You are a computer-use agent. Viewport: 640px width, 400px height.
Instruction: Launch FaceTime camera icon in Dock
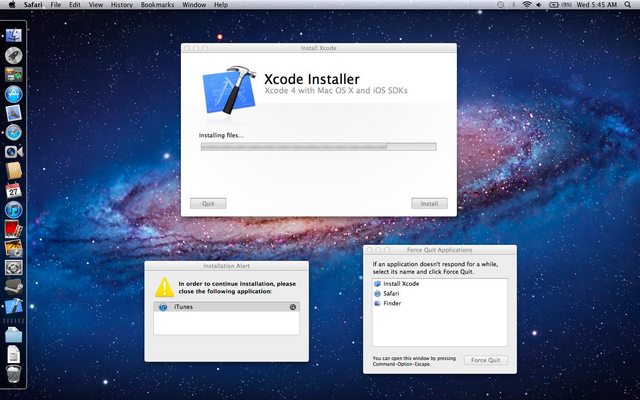pos(14,152)
